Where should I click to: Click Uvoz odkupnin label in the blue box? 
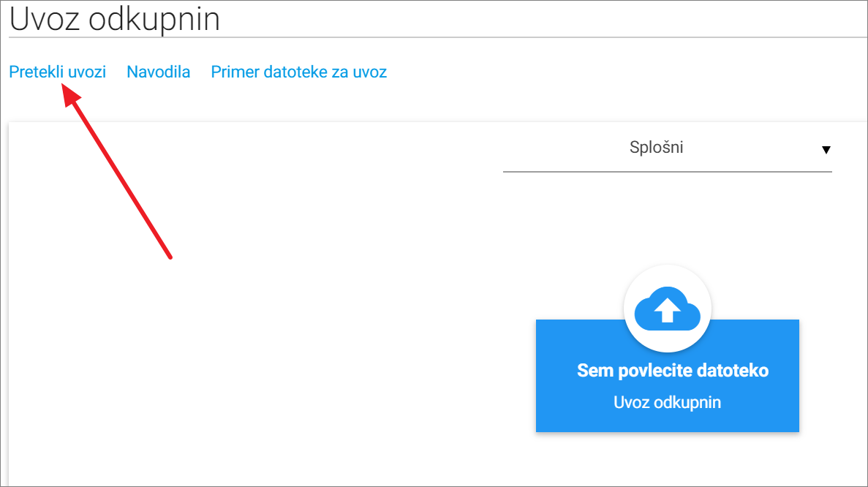click(x=667, y=402)
